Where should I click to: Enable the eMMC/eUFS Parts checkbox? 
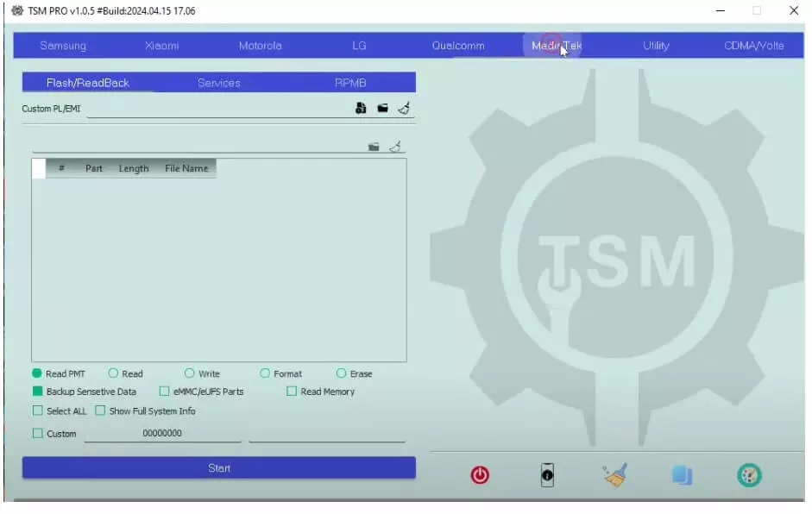click(x=164, y=391)
